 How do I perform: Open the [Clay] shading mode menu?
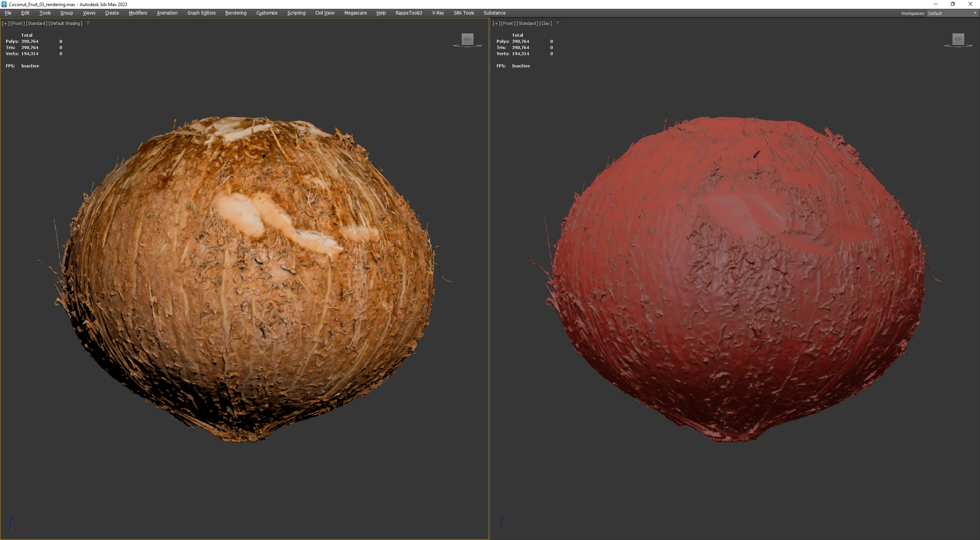tap(545, 23)
